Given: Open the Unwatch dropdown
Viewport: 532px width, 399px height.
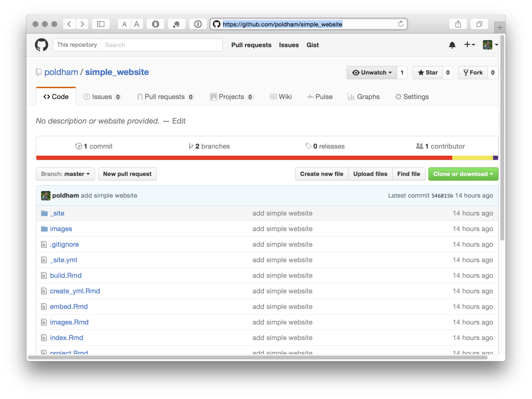Looking at the screenshot, I should [x=372, y=73].
